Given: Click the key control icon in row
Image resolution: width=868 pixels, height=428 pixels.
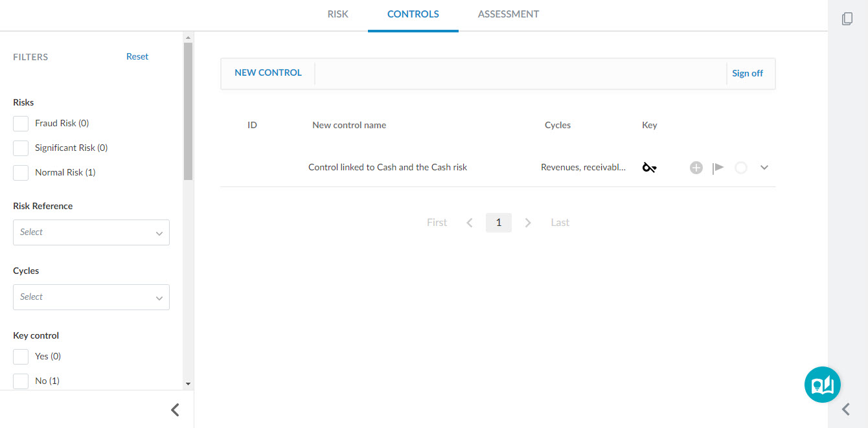Looking at the screenshot, I should click(x=649, y=168).
